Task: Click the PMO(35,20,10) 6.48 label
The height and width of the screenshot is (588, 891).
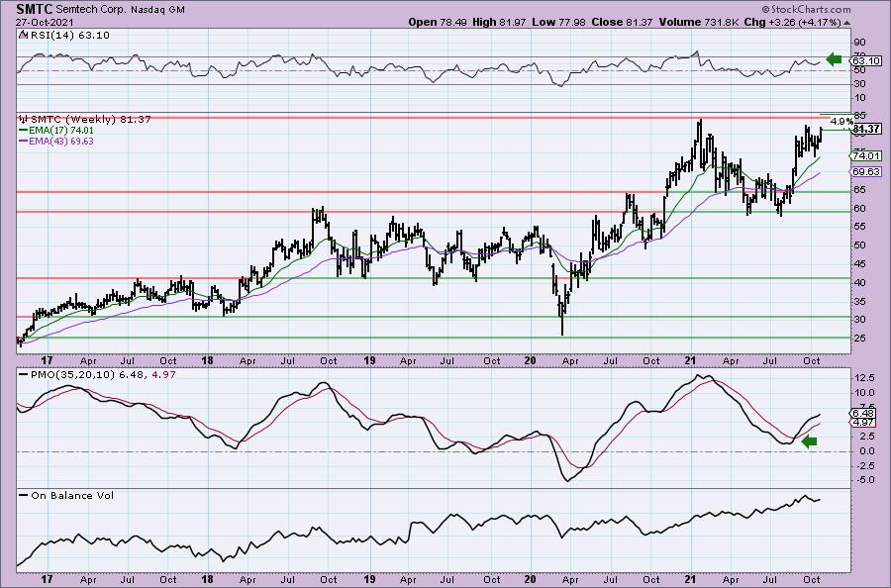Action: 88,375
